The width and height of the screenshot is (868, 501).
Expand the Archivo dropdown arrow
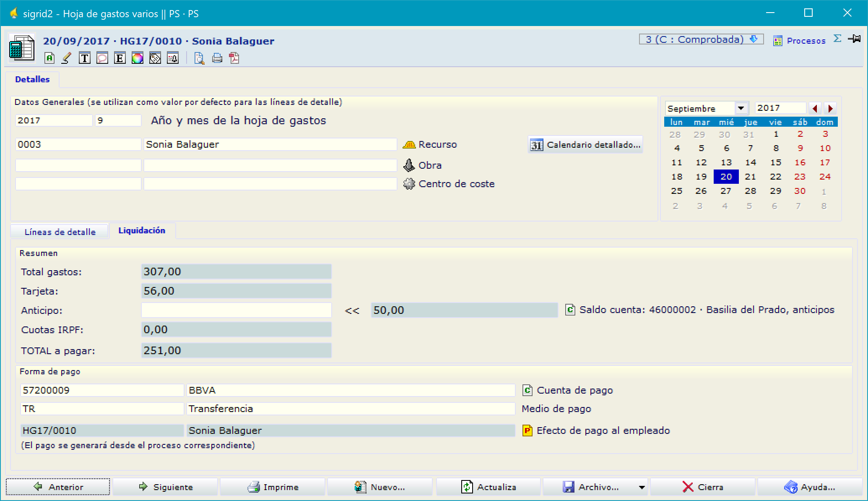(x=642, y=487)
